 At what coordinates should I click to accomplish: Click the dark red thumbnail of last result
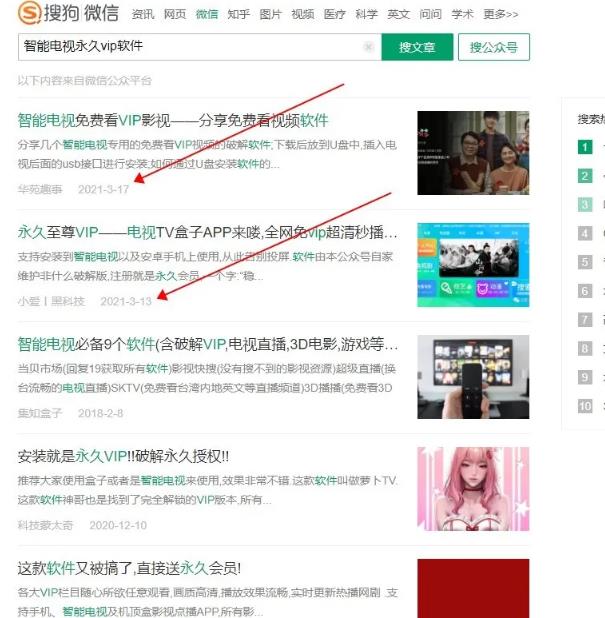click(x=473, y=588)
